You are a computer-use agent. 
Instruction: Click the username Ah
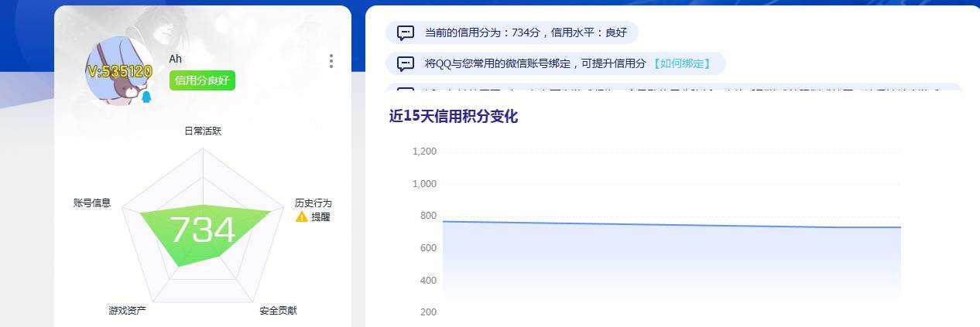pyautogui.click(x=176, y=59)
